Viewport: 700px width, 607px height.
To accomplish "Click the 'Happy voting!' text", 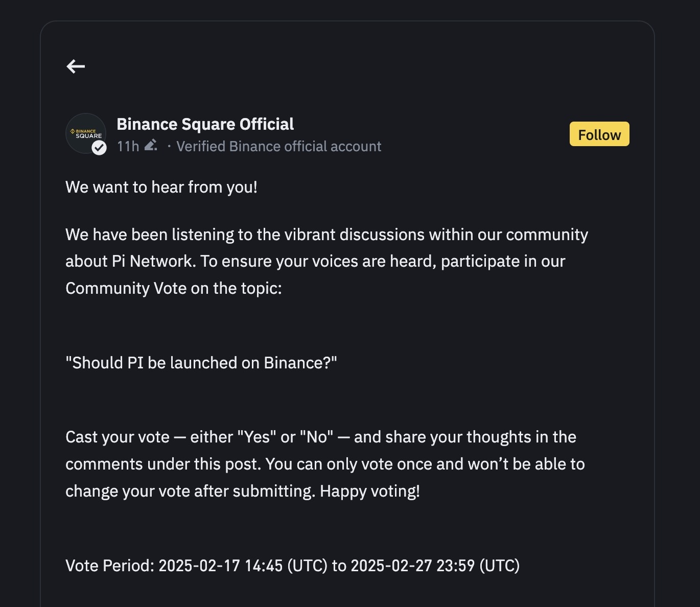I will (x=370, y=491).
